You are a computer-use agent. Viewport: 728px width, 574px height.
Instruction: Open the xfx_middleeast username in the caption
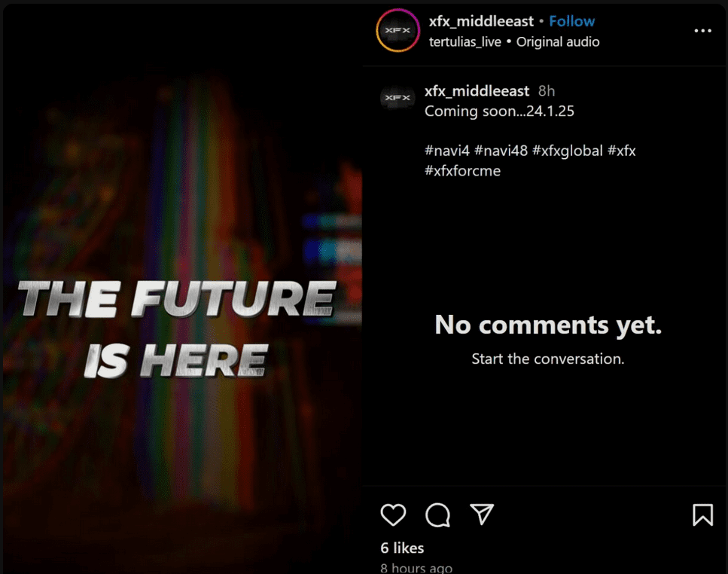[477, 90]
